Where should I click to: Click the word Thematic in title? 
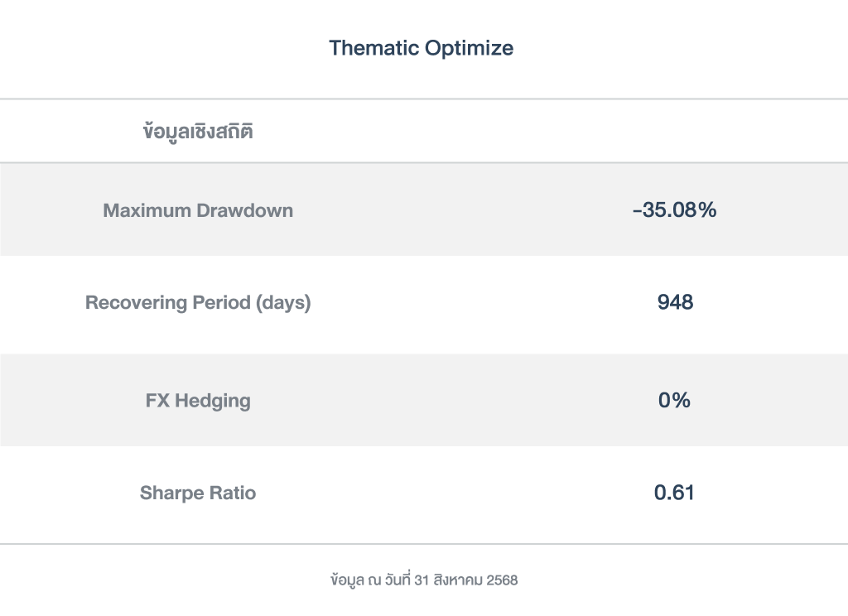click(373, 48)
